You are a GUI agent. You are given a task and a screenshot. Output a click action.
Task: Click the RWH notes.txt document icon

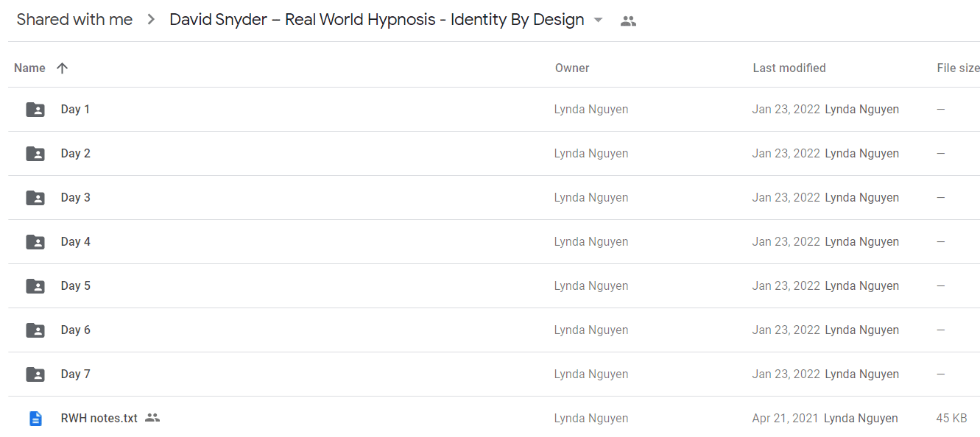[x=35, y=419]
